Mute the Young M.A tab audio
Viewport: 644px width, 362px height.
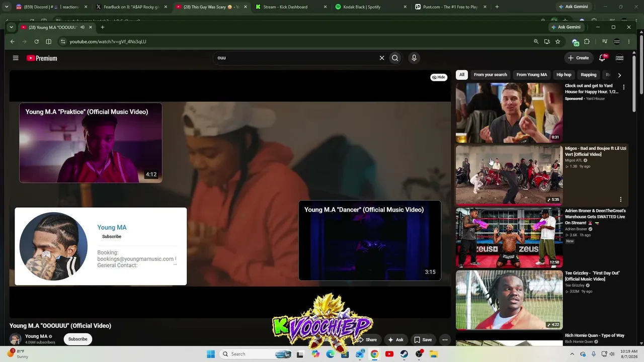pos(82,27)
